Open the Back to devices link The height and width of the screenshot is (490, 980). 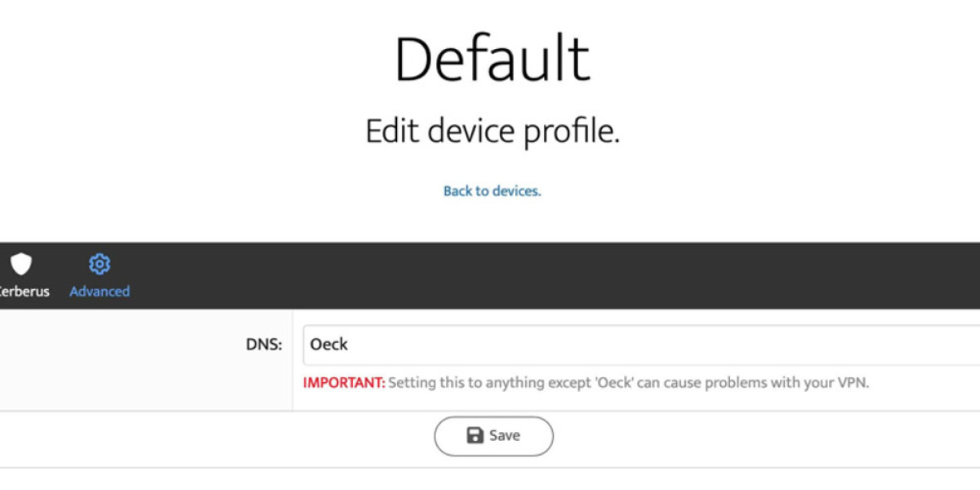(492, 190)
